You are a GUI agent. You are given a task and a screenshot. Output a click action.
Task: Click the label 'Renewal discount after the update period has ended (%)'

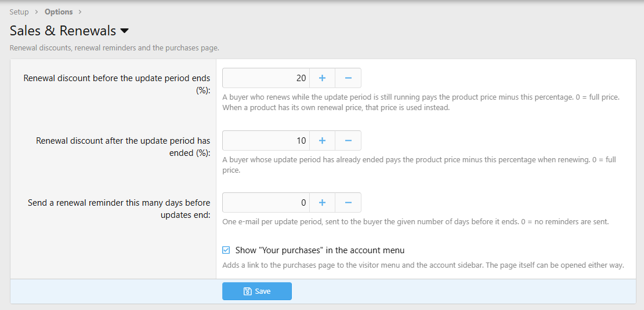point(123,147)
